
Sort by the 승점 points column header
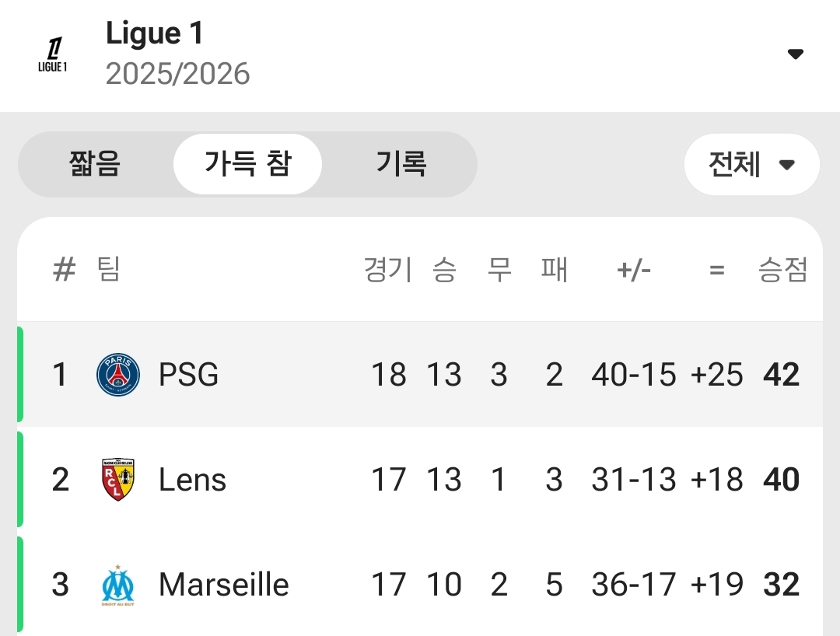782,269
